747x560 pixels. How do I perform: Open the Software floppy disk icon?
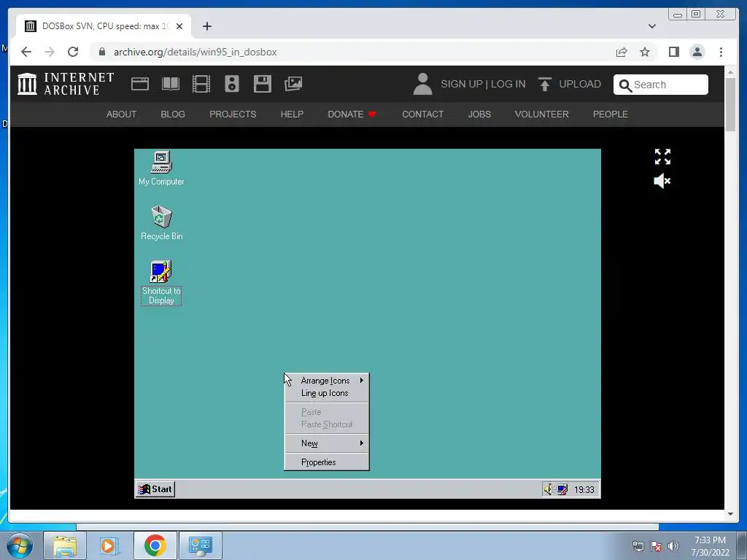[x=263, y=84]
